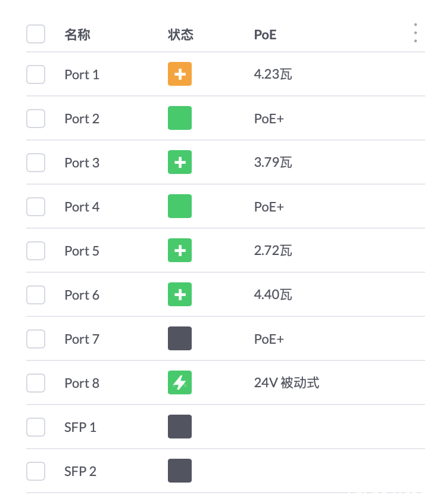Open the Port 3 row name

click(82, 163)
